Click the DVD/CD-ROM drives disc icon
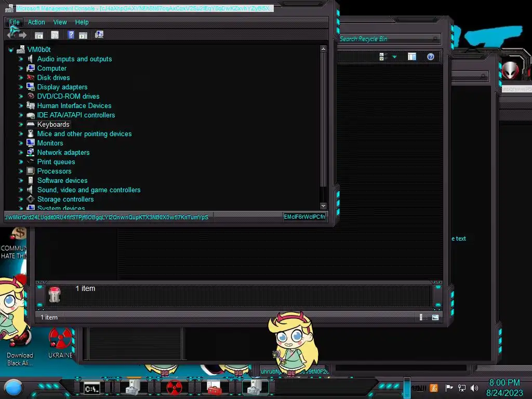The width and height of the screenshot is (532, 399). coord(31,96)
